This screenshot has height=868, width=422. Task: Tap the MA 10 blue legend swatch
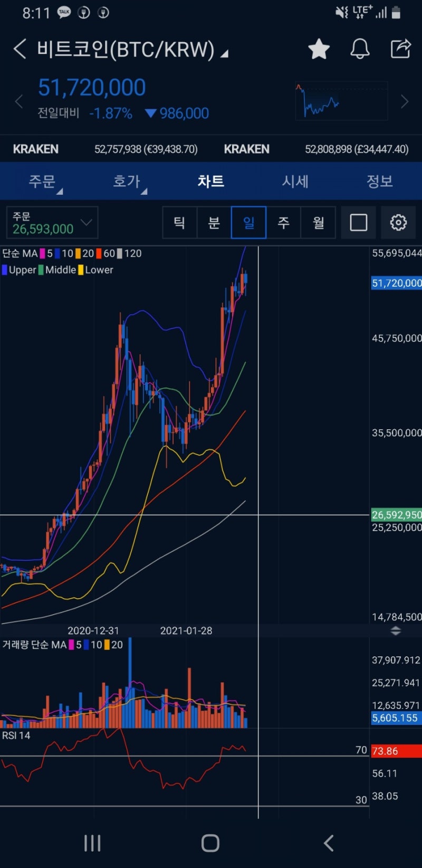[57, 253]
